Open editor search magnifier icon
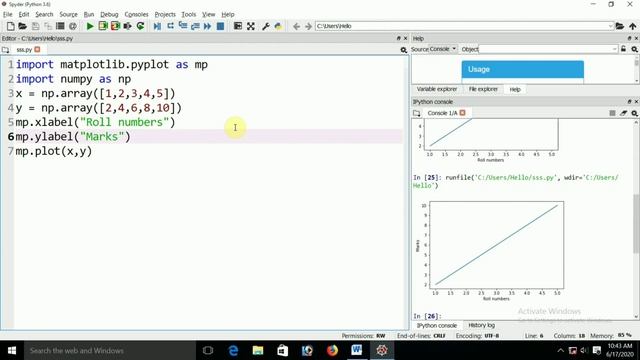 pyautogui.click(x=403, y=50)
